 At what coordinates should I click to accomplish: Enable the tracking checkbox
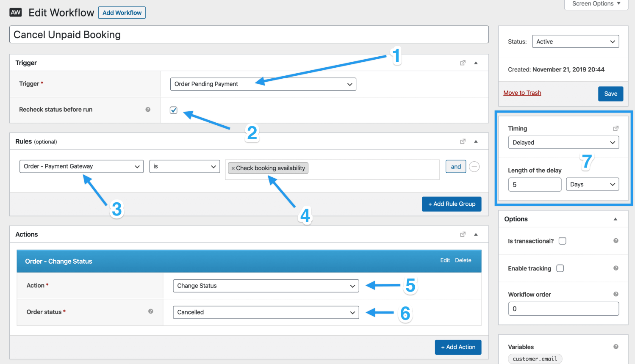pos(560,268)
